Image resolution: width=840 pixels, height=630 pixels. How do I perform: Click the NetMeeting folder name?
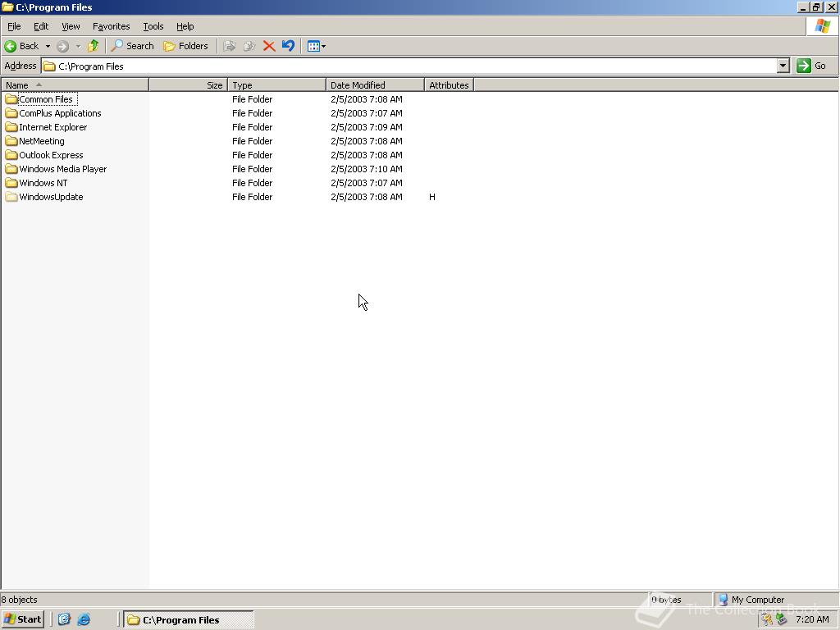42,141
